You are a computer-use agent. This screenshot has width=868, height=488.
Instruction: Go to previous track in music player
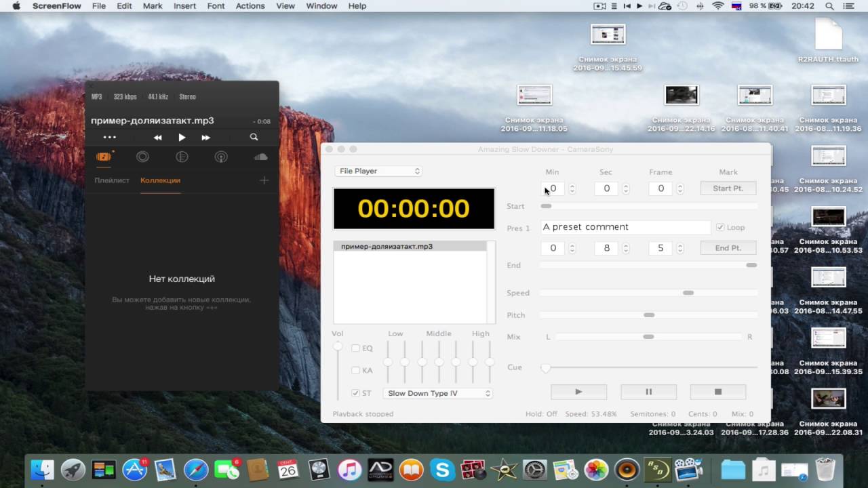click(157, 138)
